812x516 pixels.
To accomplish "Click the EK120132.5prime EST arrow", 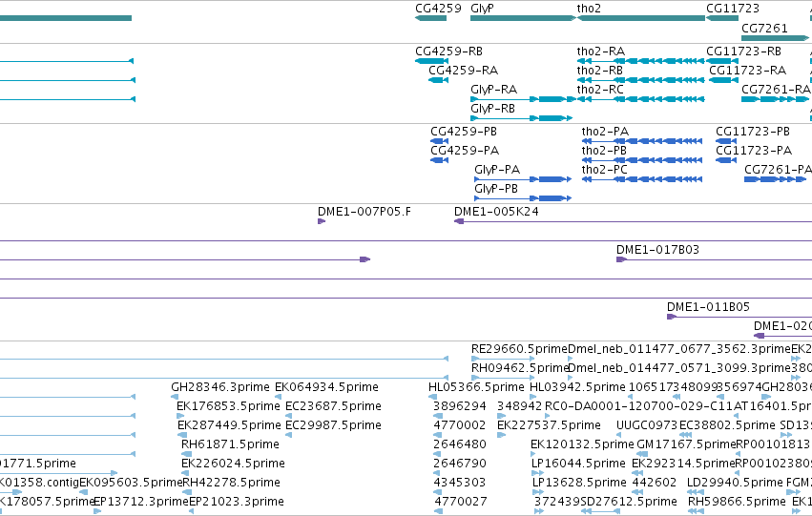I will click(x=533, y=454).
